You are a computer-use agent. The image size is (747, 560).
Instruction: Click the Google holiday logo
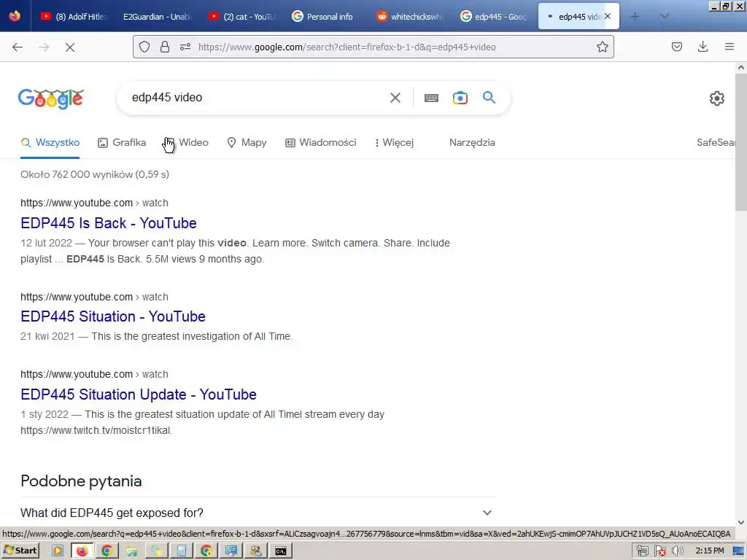tap(51, 98)
